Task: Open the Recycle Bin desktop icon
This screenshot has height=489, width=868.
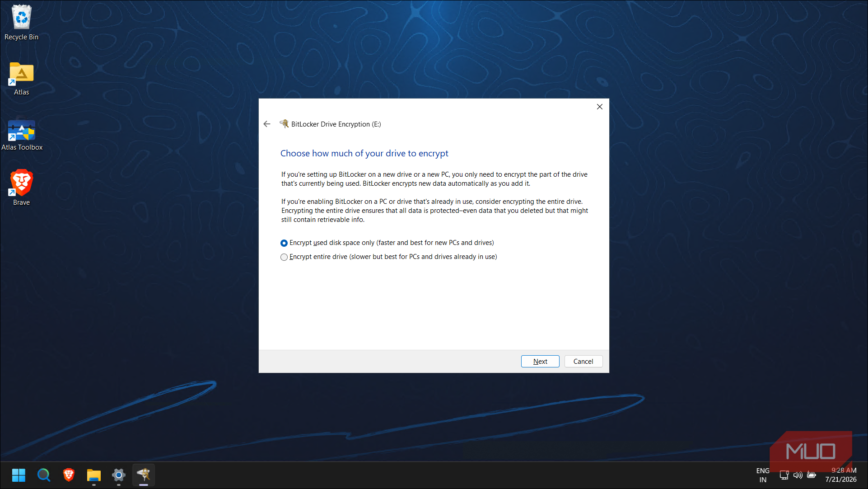Action: tap(21, 23)
